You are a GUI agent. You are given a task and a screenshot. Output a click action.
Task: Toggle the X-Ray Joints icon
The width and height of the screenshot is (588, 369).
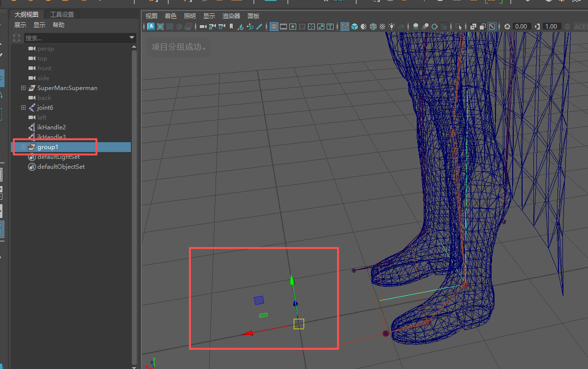pos(492,26)
